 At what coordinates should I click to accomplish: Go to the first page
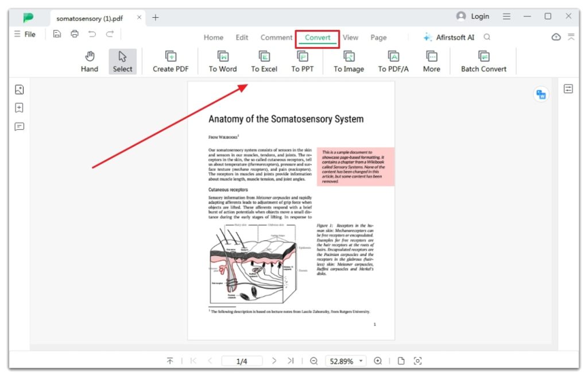pos(194,361)
